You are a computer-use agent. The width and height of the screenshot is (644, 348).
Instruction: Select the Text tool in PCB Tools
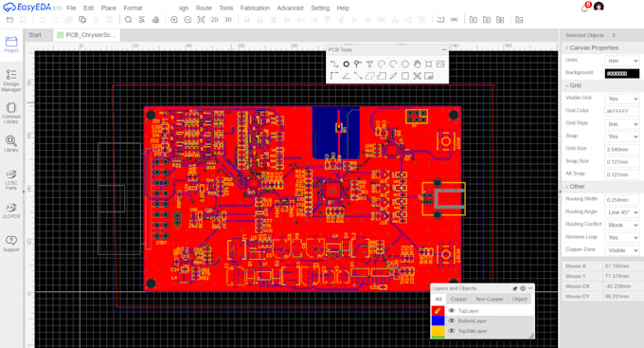[x=369, y=64]
